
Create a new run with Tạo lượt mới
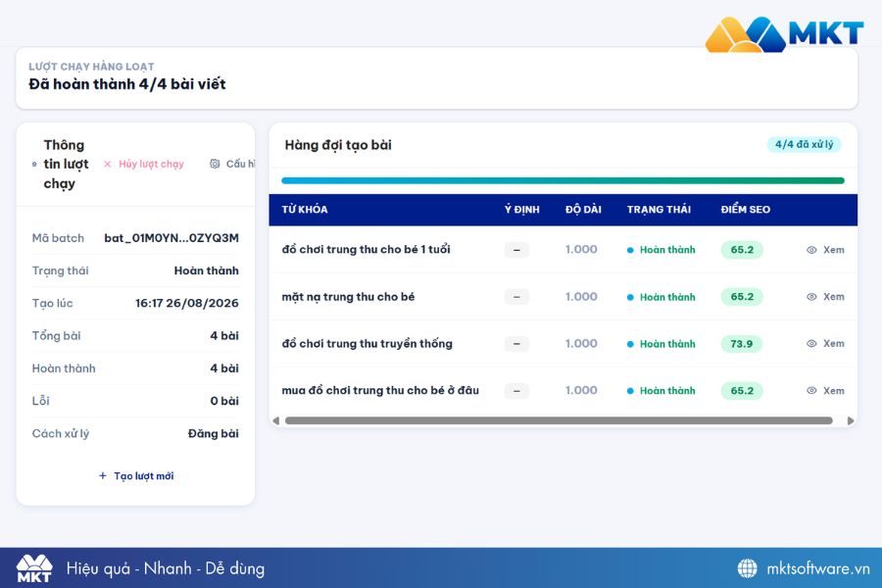tap(136, 475)
